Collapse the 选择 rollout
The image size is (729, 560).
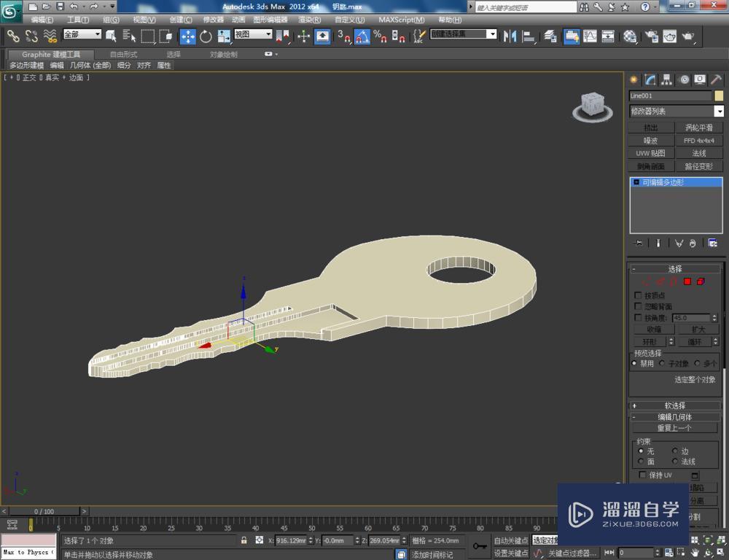[x=674, y=269]
